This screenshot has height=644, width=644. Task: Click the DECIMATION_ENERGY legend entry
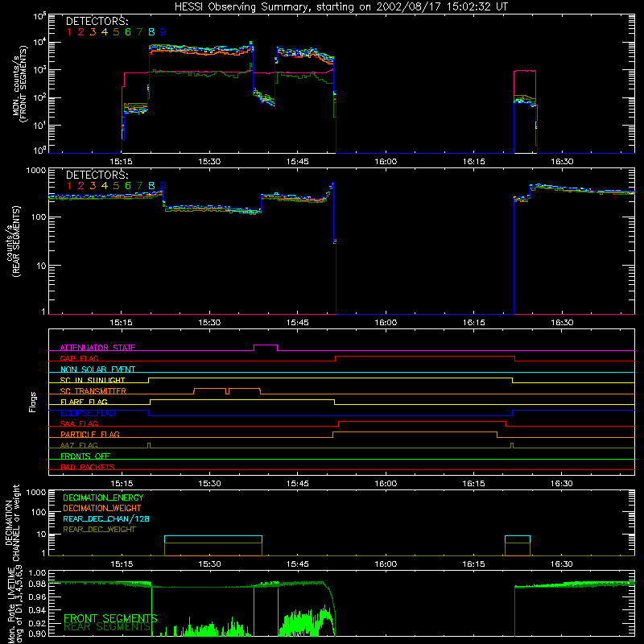click(103, 497)
